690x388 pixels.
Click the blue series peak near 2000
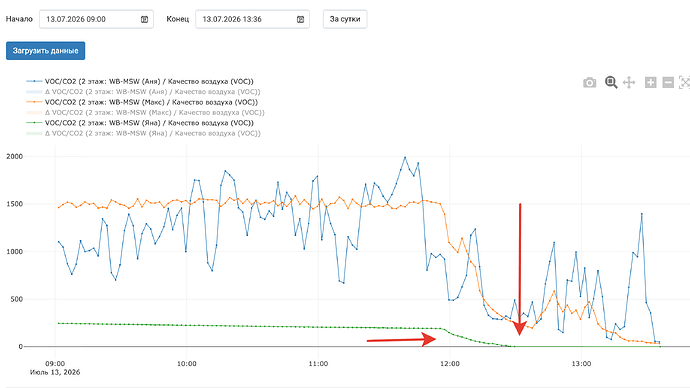tap(405, 157)
